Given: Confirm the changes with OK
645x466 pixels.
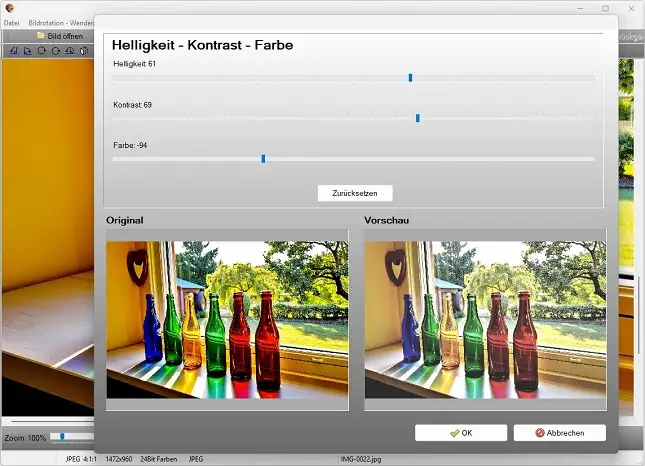Looking at the screenshot, I should click(x=461, y=433).
